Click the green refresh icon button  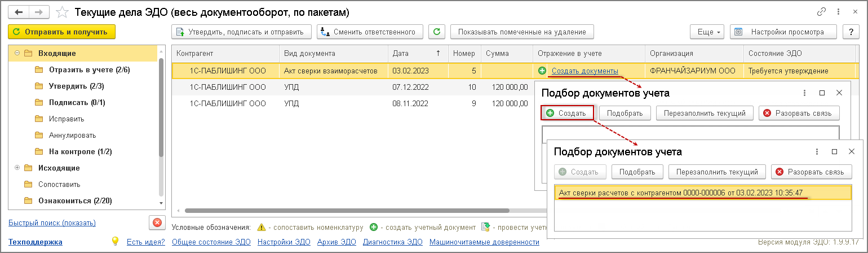[x=436, y=32]
